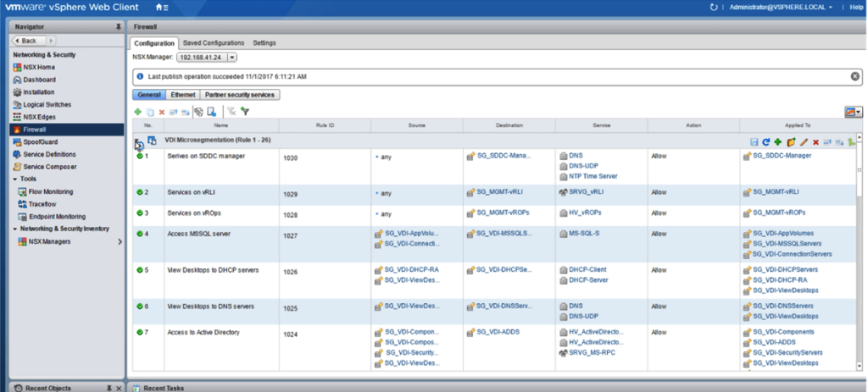Screen dimensions: 868x392
Task: Click the red delete section icon in section row
Action: (x=815, y=142)
